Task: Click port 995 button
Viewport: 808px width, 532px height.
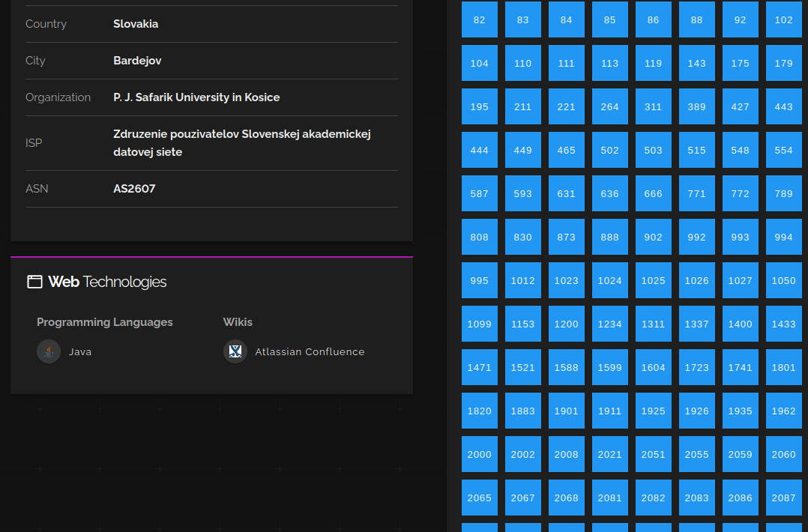Action: (480, 280)
